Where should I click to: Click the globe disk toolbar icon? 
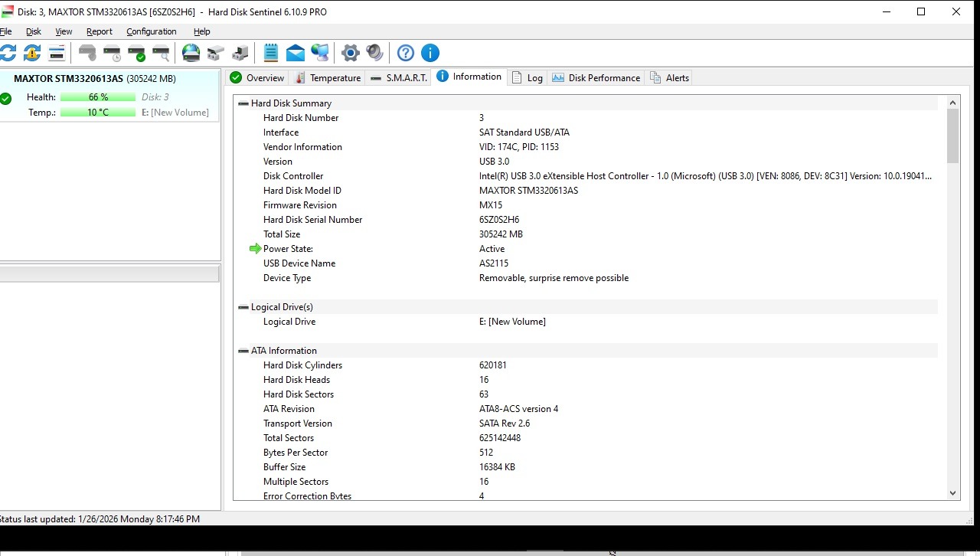click(x=191, y=53)
